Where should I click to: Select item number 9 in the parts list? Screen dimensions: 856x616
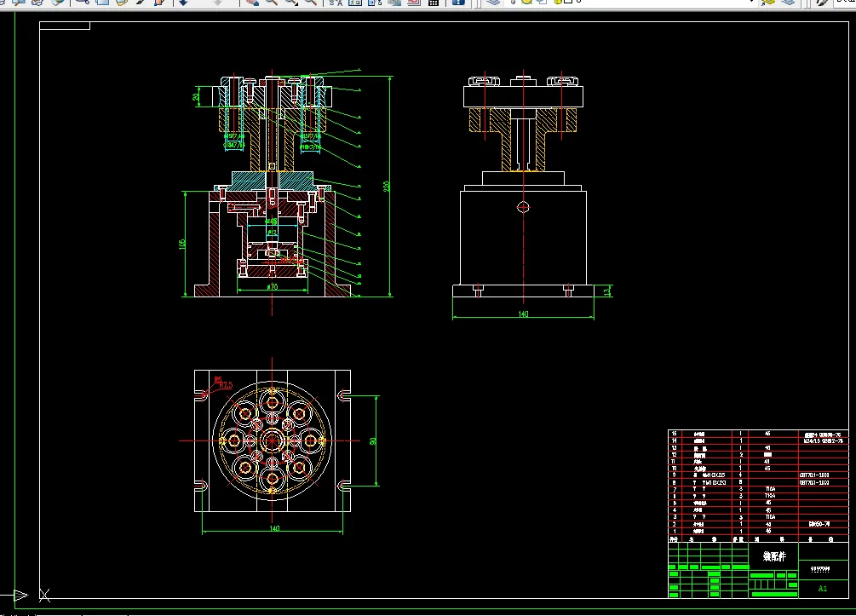[x=675, y=475]
